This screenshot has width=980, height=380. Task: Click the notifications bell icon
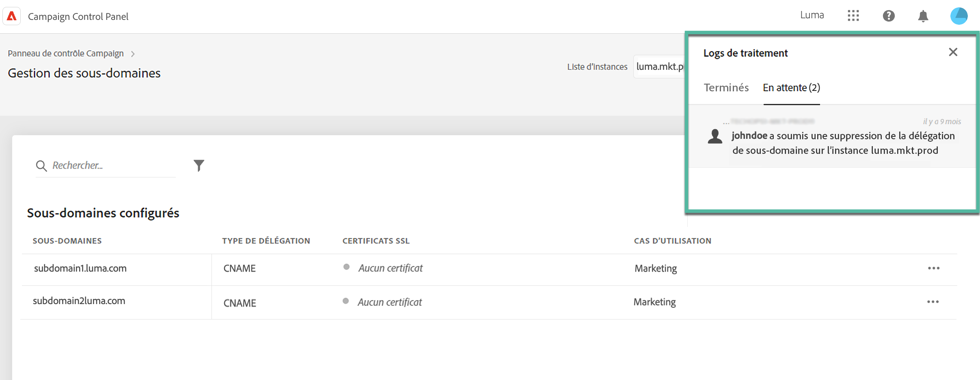923,16
